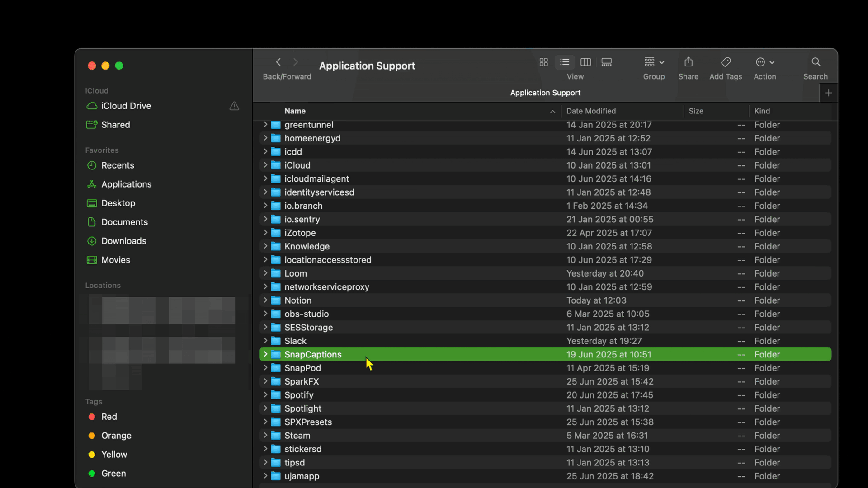Click the io.branch folder icon

276,206
